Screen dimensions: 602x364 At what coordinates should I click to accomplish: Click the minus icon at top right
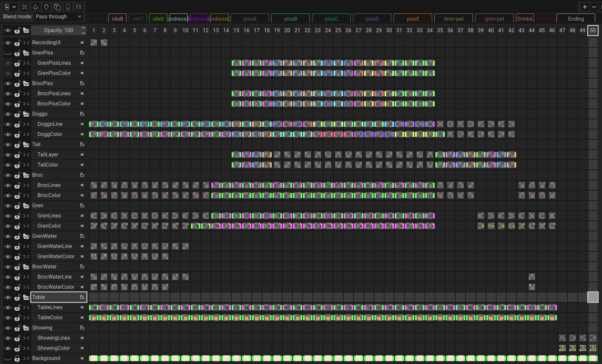tap(594, 7)
